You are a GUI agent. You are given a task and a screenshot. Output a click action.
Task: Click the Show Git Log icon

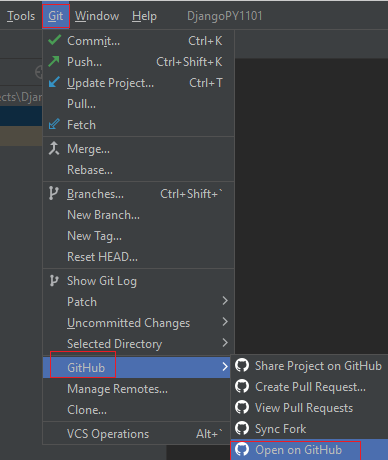(54, 281)
